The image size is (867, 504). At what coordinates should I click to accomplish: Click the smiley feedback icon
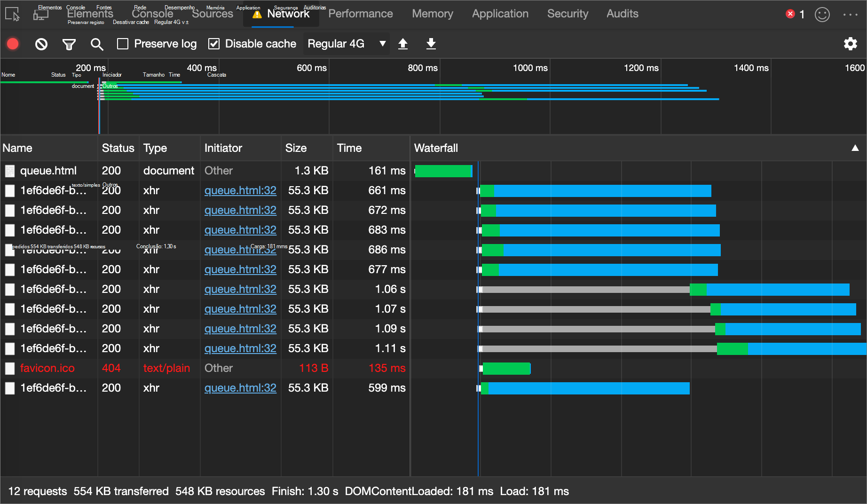[822, 14]
